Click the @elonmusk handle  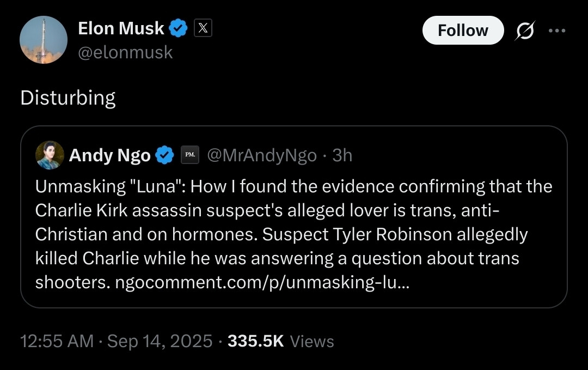(125, 52)
